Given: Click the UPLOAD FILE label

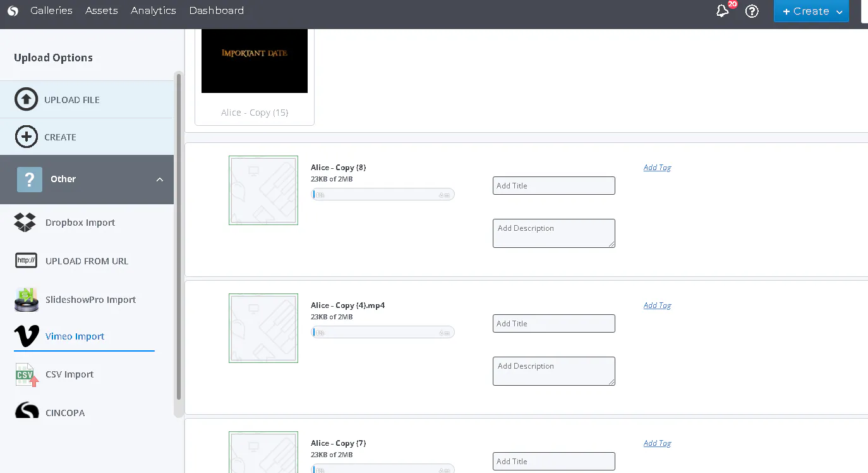Looking at the screenshot, I should click(72, 100).
